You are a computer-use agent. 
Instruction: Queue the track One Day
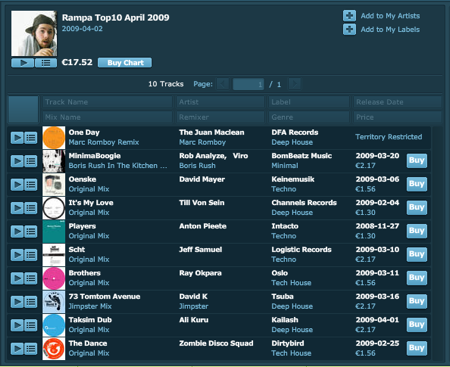point(31,138)
